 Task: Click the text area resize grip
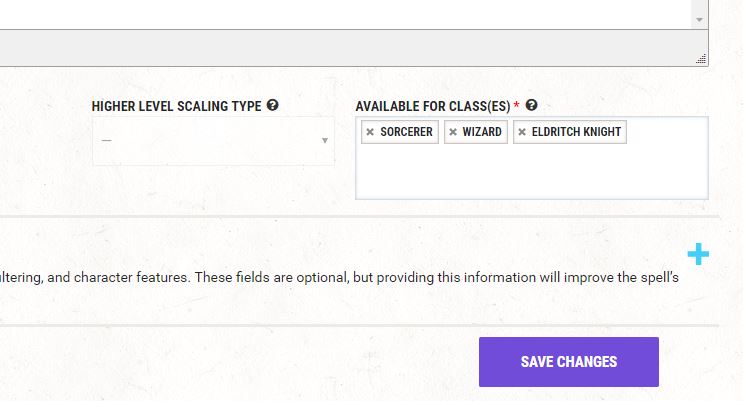click(x=701, y=59)
